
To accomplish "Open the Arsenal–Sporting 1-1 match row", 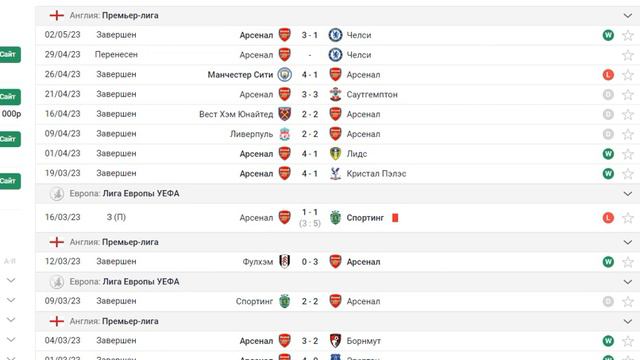I will tap(338, 218).
